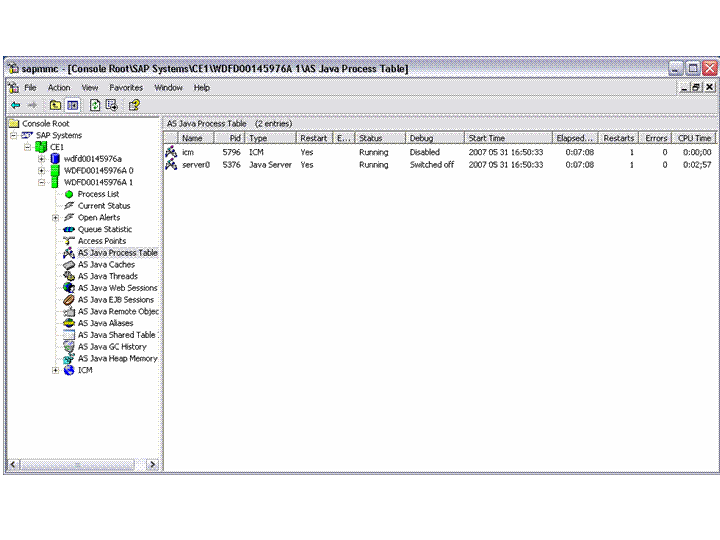720x540 pixels.
Task: Collapse the SAP Systems tree node
Action: click(x=14, y=135)
